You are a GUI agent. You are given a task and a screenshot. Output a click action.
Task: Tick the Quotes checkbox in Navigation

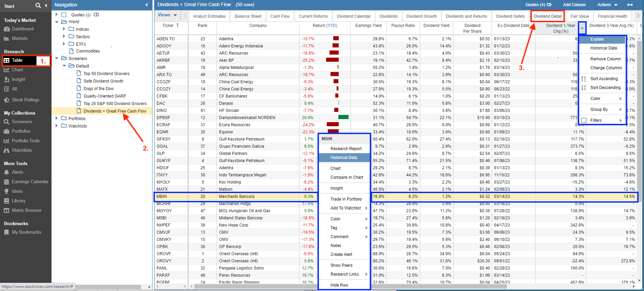(64, 15)
